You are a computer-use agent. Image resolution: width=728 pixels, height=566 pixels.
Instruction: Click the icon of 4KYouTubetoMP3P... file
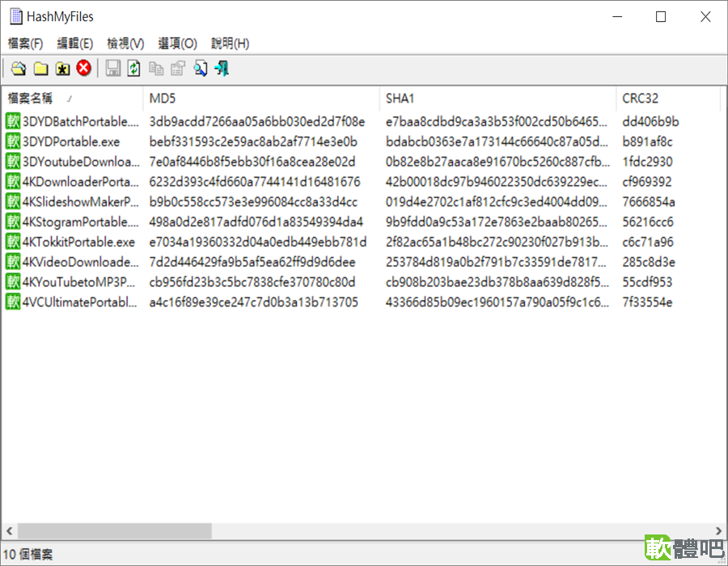pyautogui.click(x=13, y=282)
